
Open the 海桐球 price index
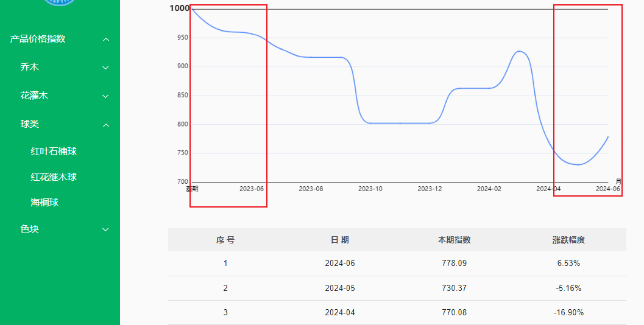click(x=44, y=203)
